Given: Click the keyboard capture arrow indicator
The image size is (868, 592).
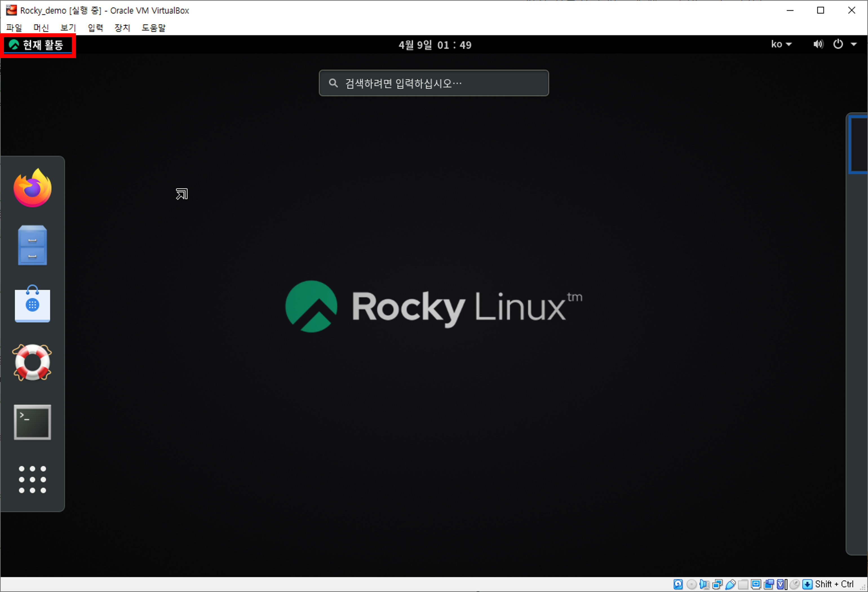Looking at the screenshot, I should [807, 584].
